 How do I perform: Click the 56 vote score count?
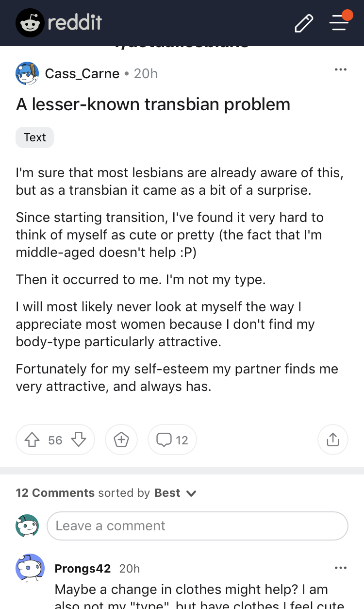[55, 440]
